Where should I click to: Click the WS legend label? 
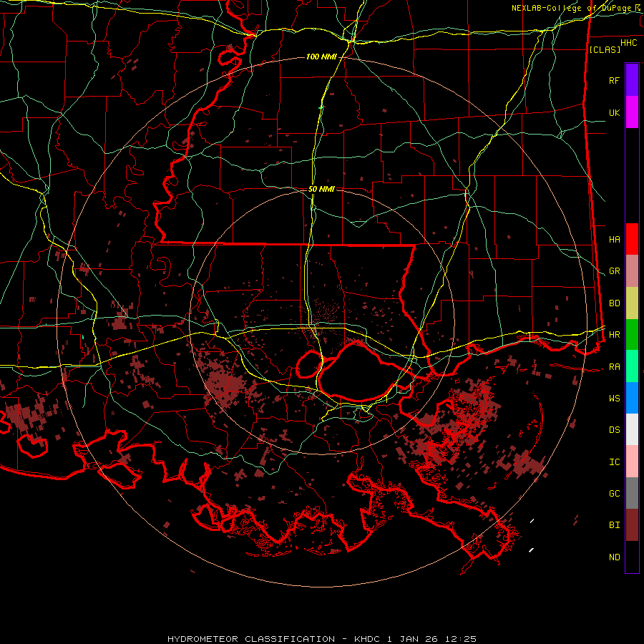(614, 399)
